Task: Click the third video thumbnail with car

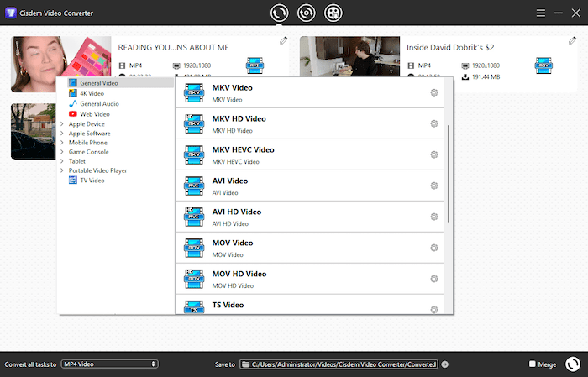Action: click(x=34, y=132)
